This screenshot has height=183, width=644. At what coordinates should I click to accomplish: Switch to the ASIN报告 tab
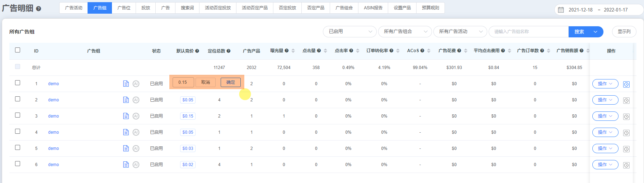click(373, 8)
